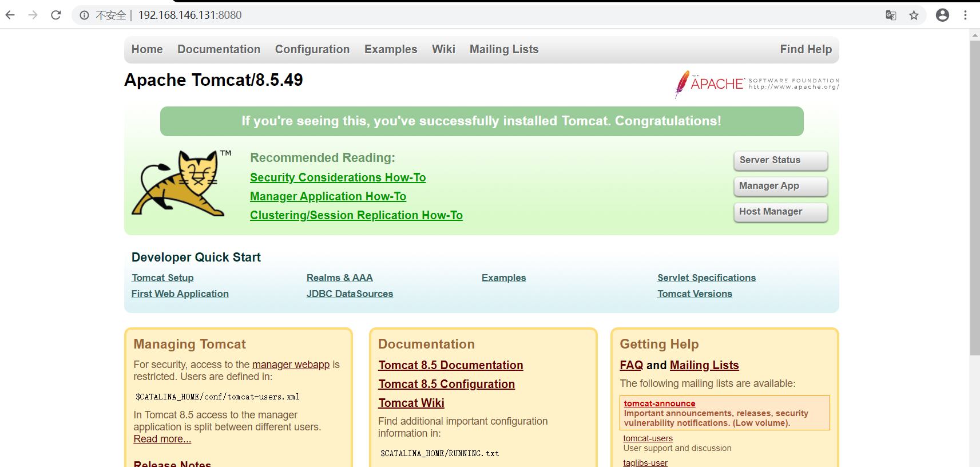Click the site info icon in address bar
The width and height of the screenshot is (980, 467).
(84, 15)
